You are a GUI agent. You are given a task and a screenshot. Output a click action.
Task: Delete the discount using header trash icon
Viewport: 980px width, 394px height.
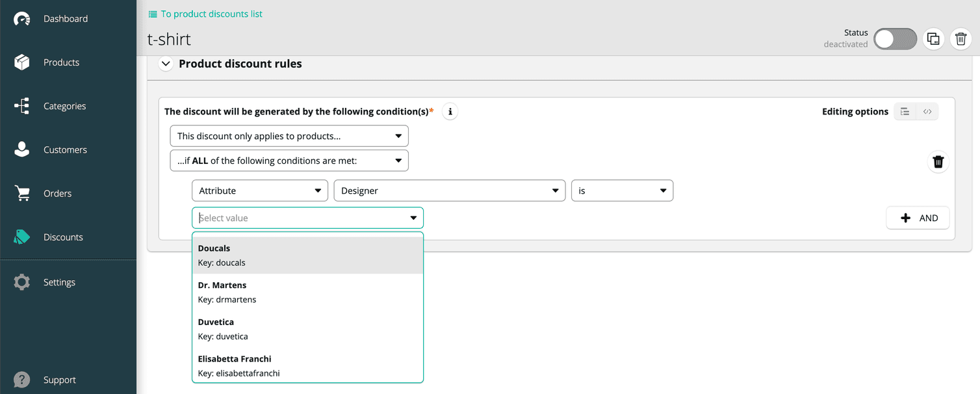point(961,38)
